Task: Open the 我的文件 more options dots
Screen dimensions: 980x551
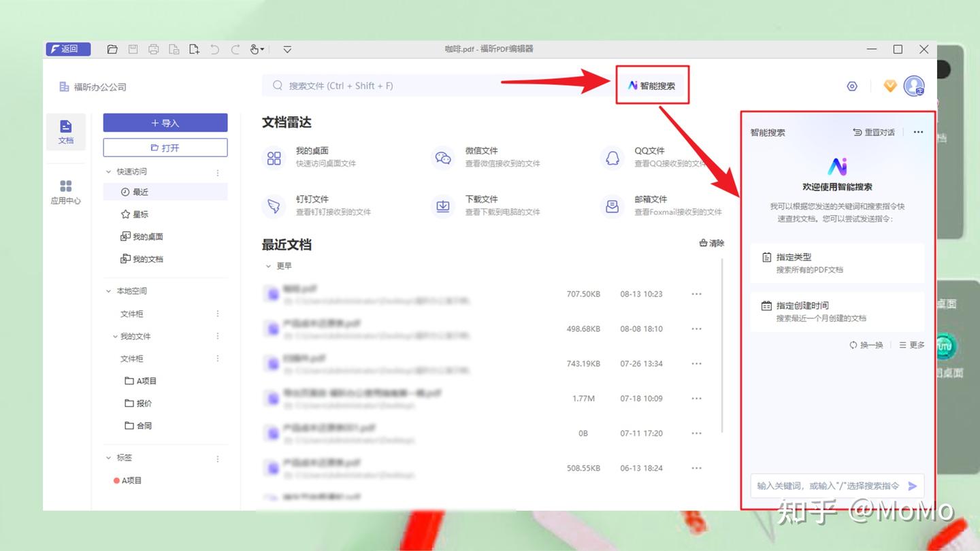Action: (x=218, y=336)
